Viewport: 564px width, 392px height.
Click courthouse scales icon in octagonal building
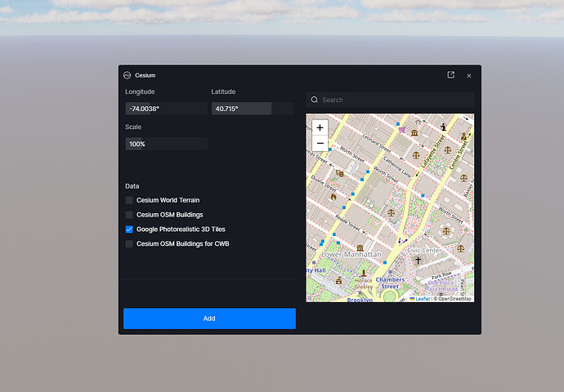point(446,230)
